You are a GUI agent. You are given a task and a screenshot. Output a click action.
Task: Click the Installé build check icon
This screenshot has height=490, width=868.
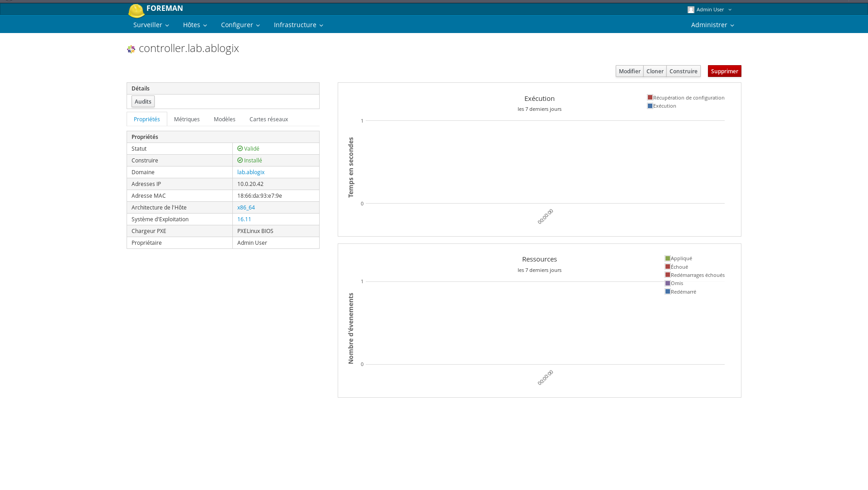pyautogui.click(x=240, y=160)
